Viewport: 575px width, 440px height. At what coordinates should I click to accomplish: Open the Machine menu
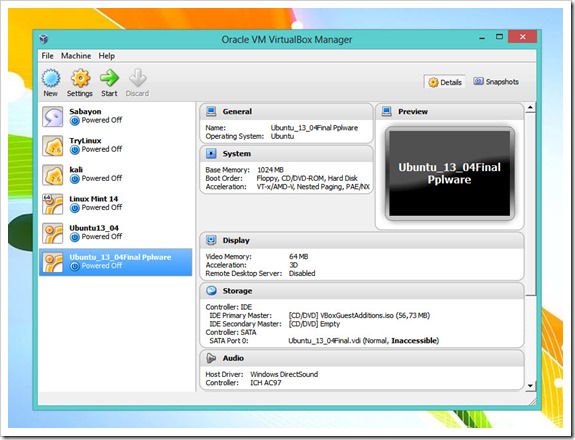76,56
